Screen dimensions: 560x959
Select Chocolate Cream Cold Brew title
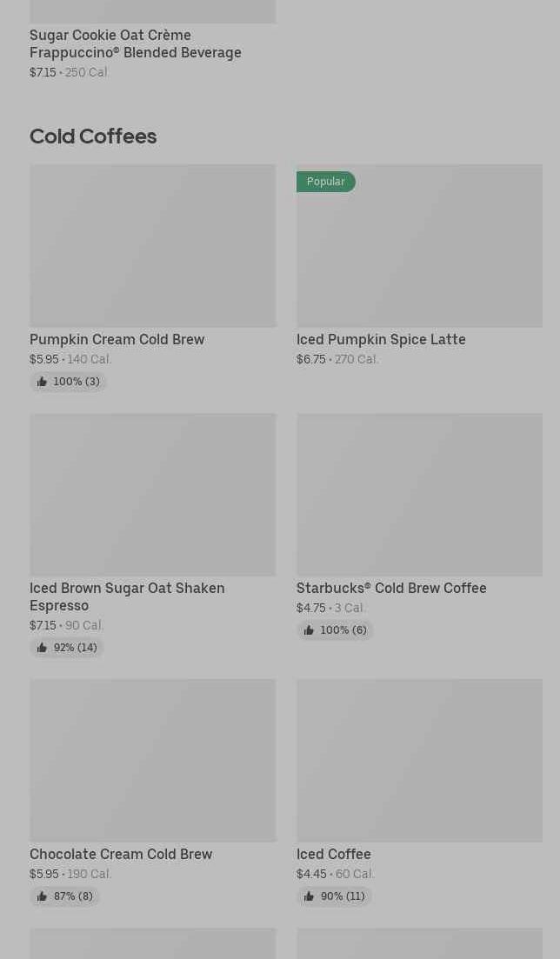pyautogui.click(x=121, y=854)
